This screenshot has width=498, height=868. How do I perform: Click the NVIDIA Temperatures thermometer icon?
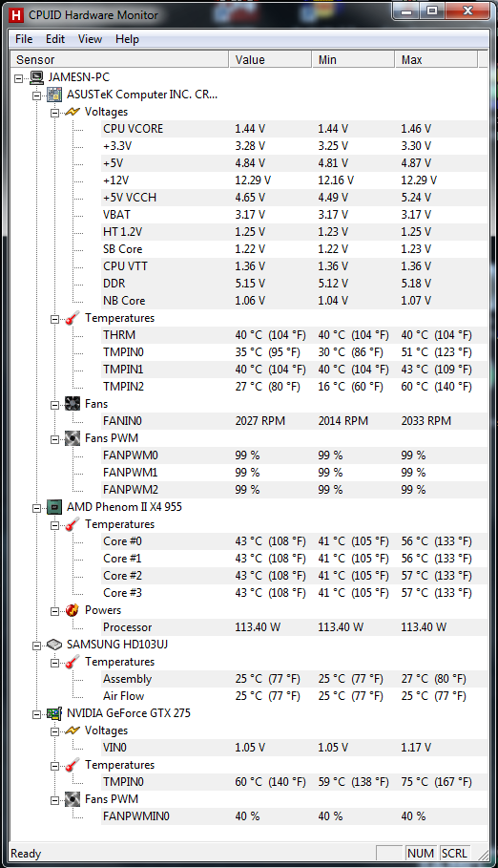73,765
